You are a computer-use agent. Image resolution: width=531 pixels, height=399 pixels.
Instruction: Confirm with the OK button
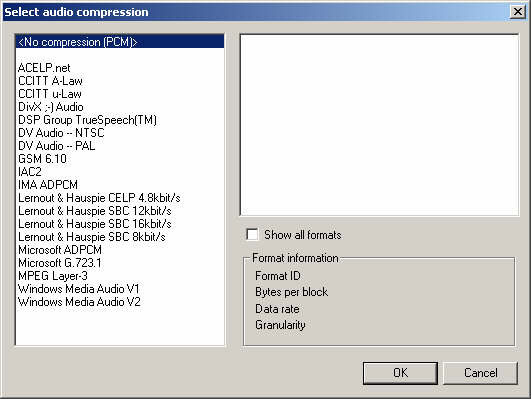point(400,373)
